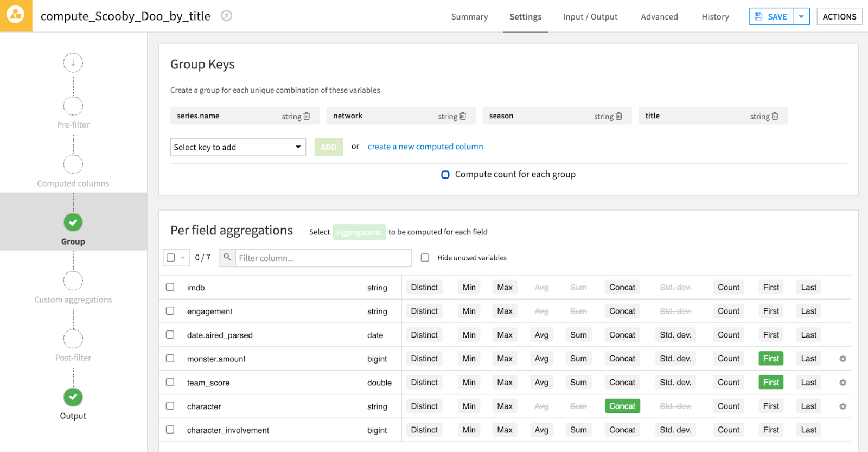868x452 pixels.
Task: Delete the title group key
Action: (x=775, y=116)
